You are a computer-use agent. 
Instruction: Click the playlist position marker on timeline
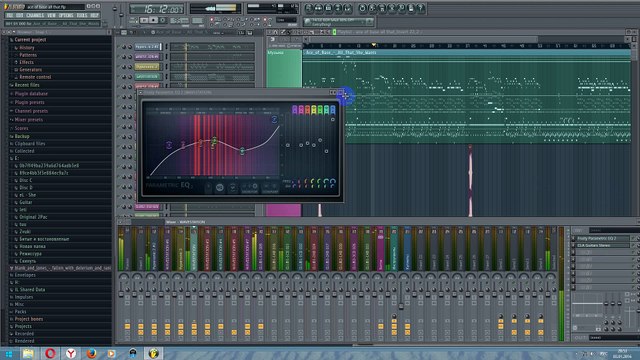pyautogui.click(x=373, y=44)
